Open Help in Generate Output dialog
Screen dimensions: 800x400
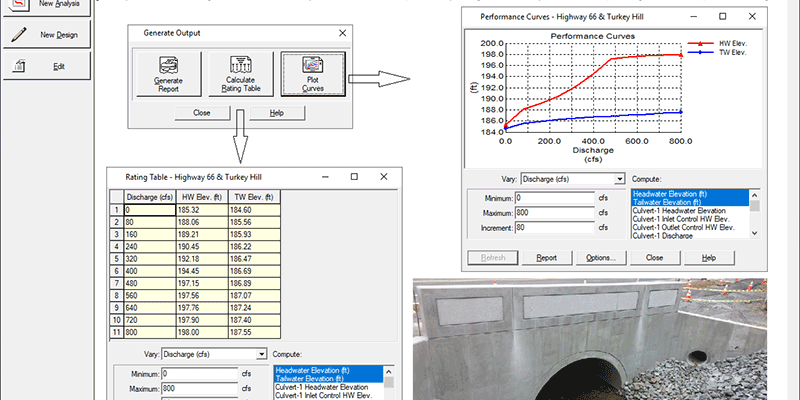277,113
